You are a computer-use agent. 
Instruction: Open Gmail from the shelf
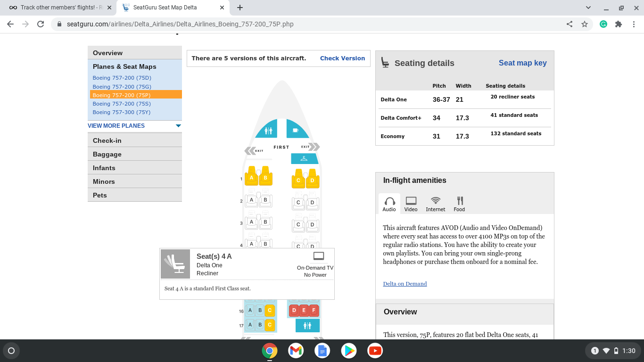(296, 351)
